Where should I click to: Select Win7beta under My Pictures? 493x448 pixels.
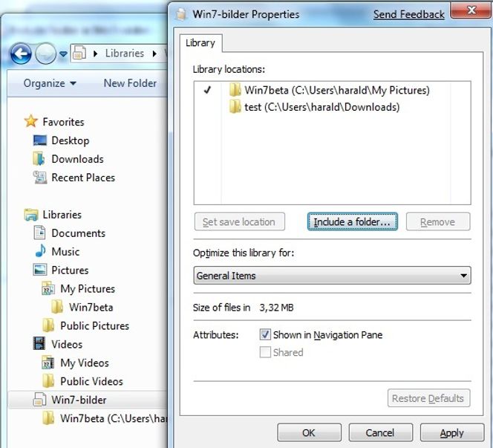coord(91,307)
